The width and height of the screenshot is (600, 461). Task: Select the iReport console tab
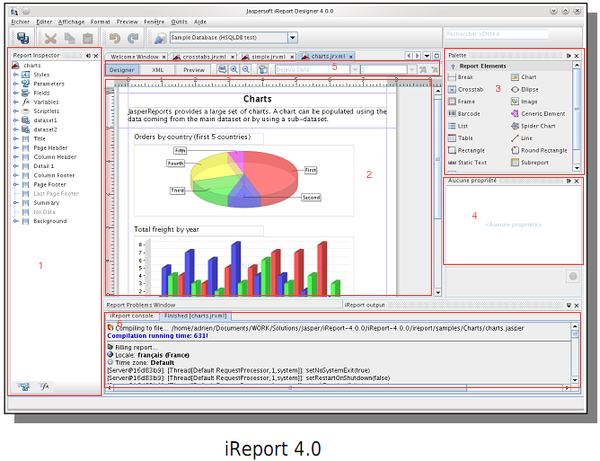pyautogui.click(x=131, y=316)
